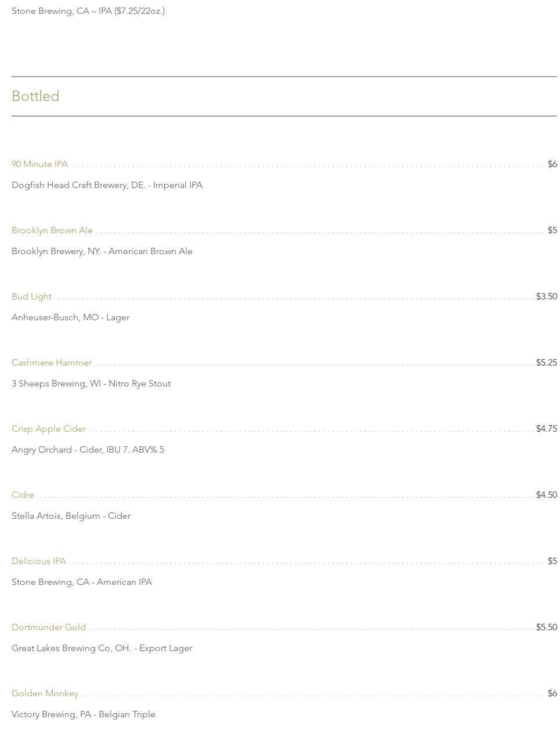The image size is (560, 730).
Task: Open the Delicious IPA entry
Action: pyautogui.click(x=39, y=561)
